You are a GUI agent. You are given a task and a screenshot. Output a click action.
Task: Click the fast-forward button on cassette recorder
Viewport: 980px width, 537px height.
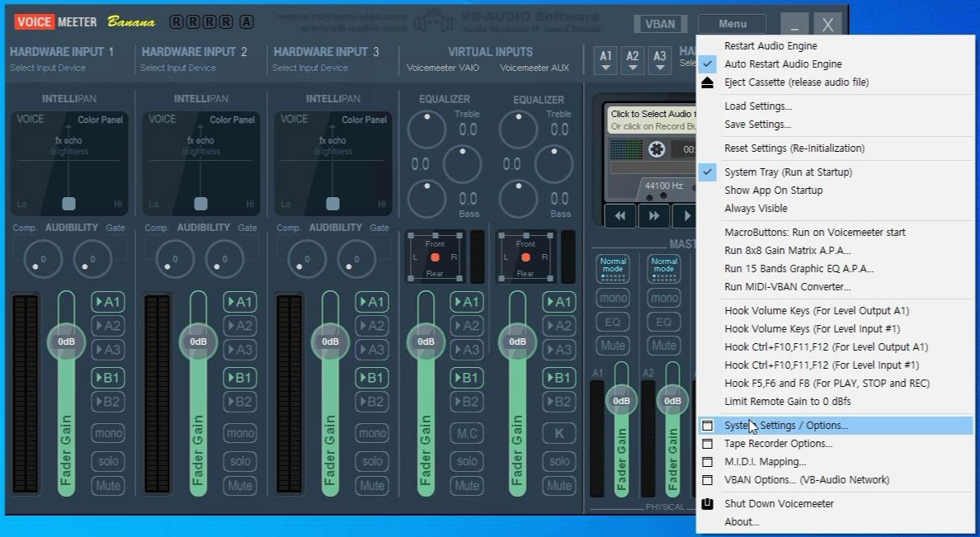pyautogui.click(x=654, y=215)
